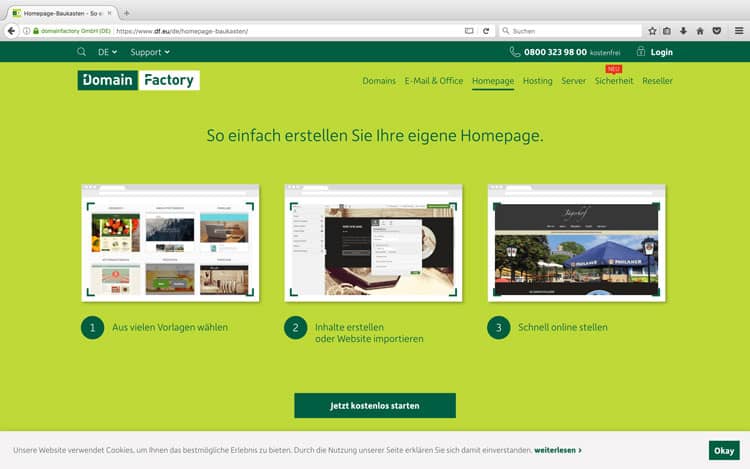The image size is (750, 469).
Task: Click the 'Schnell online stellen' text
Action: pyautogui.click(x=562, y=327)
